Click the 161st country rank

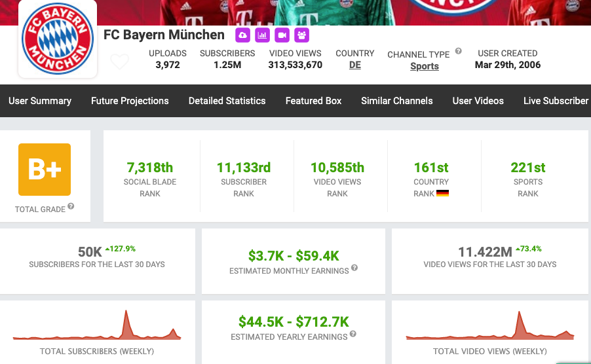pos(431,168)
